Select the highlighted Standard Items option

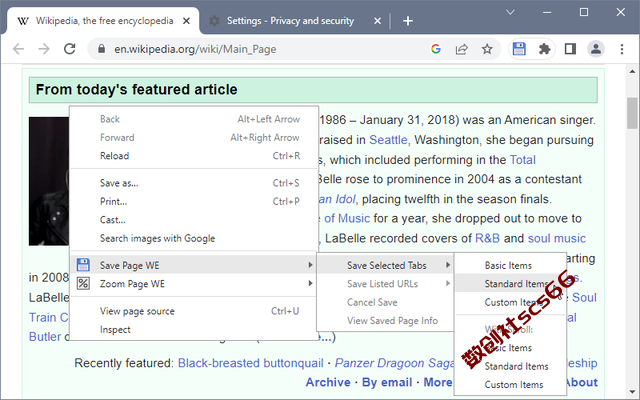click(510, 284)
